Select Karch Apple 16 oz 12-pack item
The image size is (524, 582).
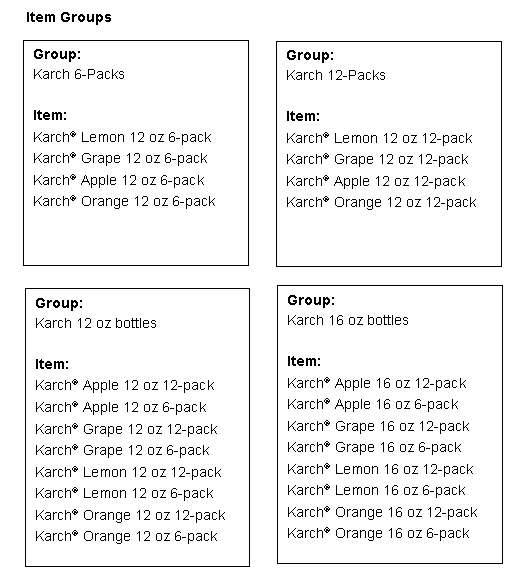point(377,383)
